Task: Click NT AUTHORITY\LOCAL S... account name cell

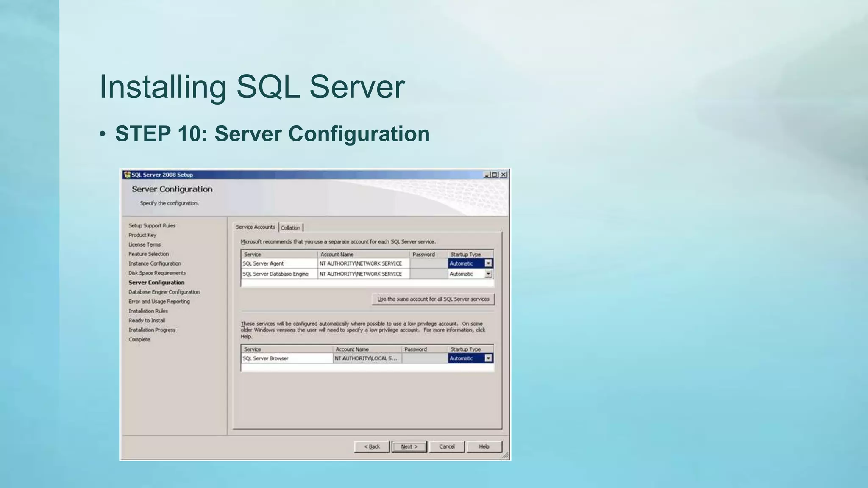Action: point(367,358)
